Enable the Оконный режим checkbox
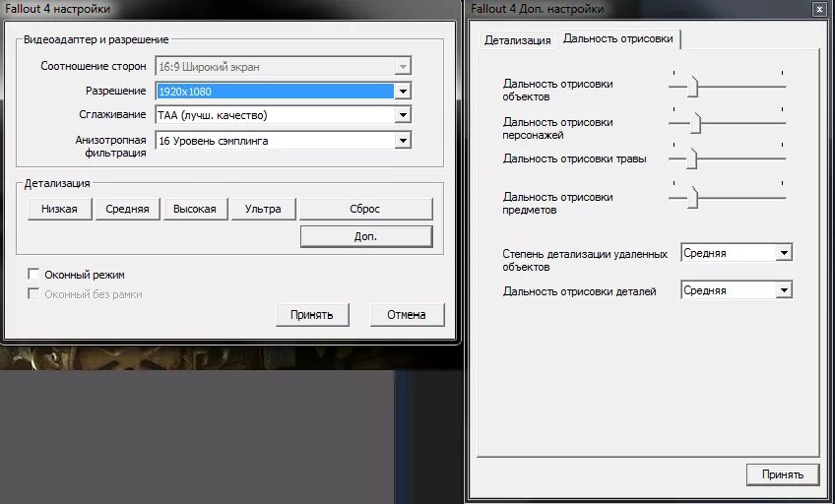This screenshot has height=504, width=835. 33,275
